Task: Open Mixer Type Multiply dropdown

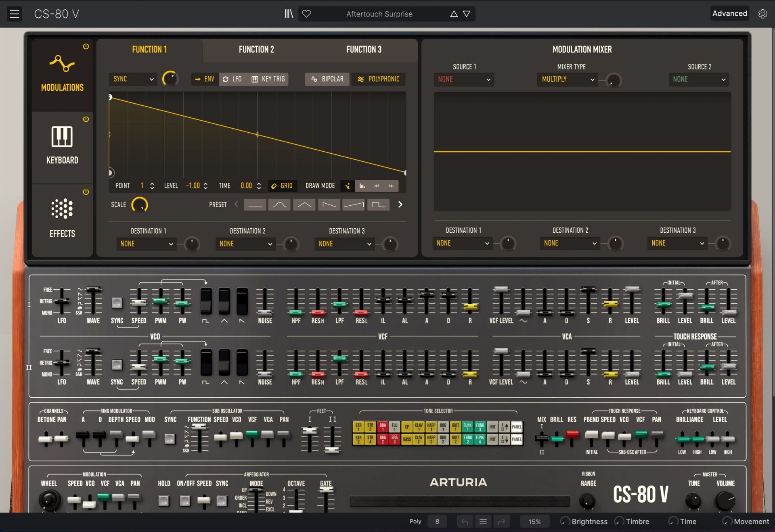Action: pos(567,79)
